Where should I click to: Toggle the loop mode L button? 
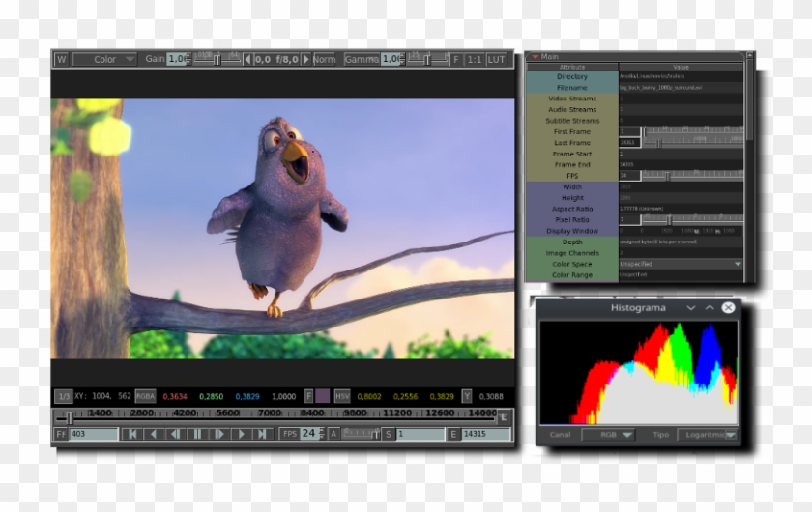[x=504, y=417]
